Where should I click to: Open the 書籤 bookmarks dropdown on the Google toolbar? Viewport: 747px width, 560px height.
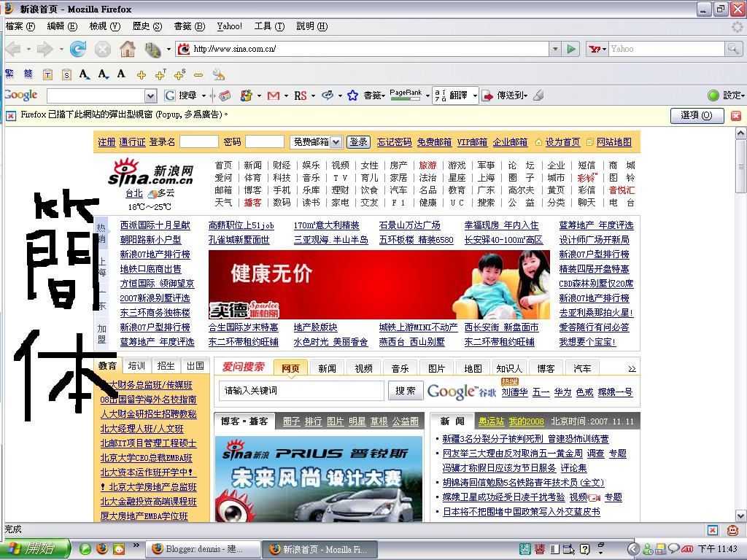click(x=374, y=96)
